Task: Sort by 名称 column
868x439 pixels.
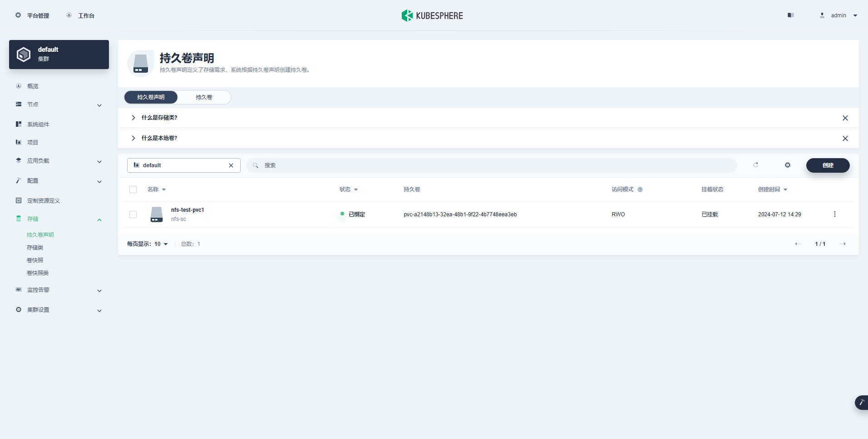Action: click(157, 190)
